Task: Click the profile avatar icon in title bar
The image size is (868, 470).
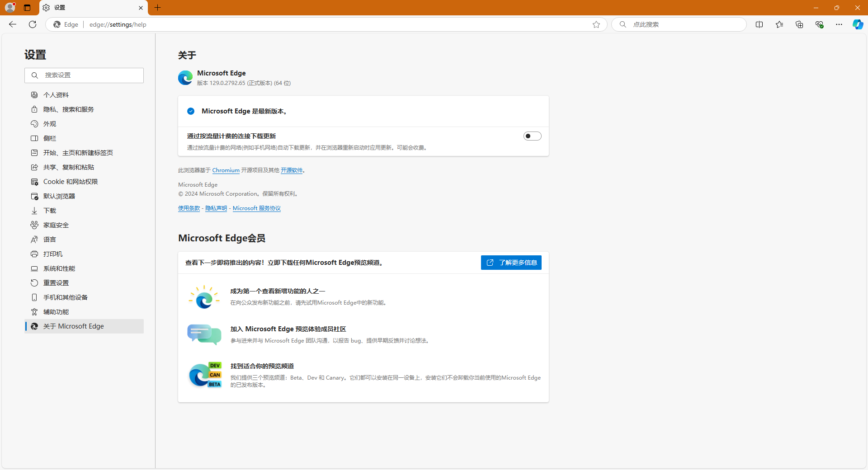Action: pos(10,7)
